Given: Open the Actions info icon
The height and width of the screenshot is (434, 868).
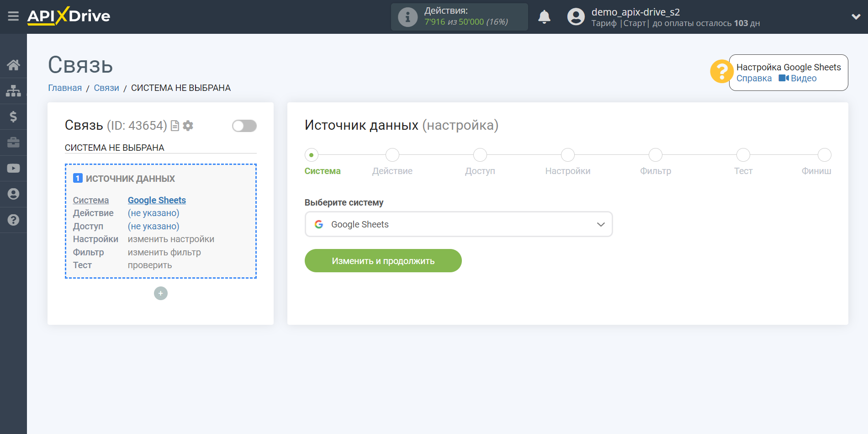Looking at the screenshot, I should click(408, 17).
